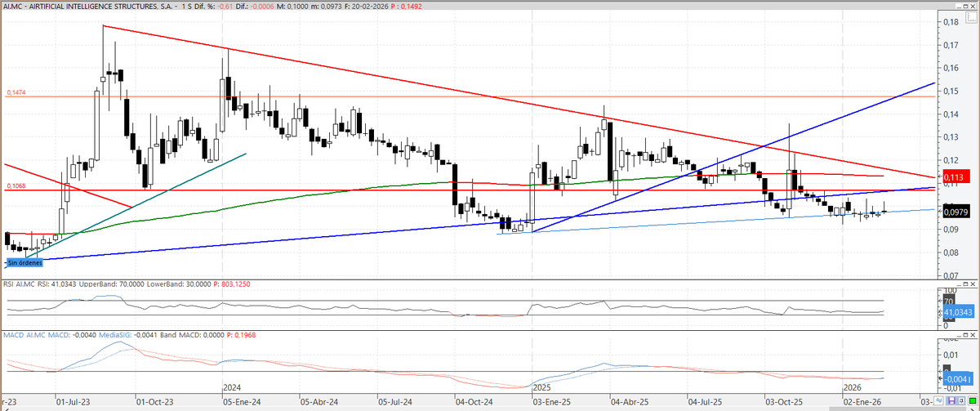Click the 'm: 0,0973' minimum value in the header

(x=327, y=6)
